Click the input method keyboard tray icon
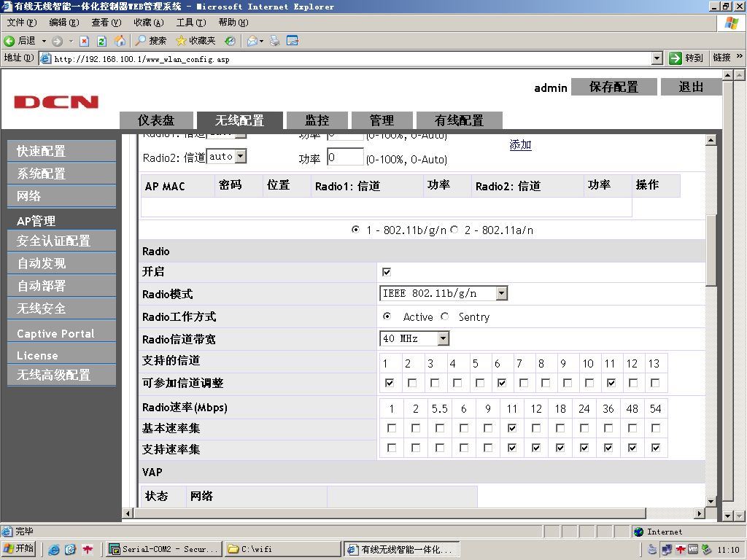 pos(653,550)
